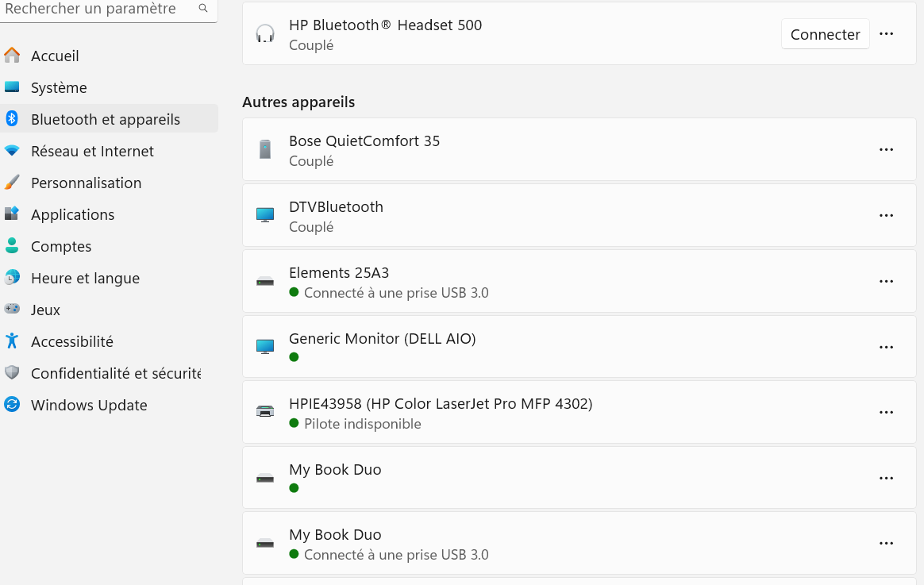Open more options for DTVBluetooth
The image size is (924, 585).
886,216
